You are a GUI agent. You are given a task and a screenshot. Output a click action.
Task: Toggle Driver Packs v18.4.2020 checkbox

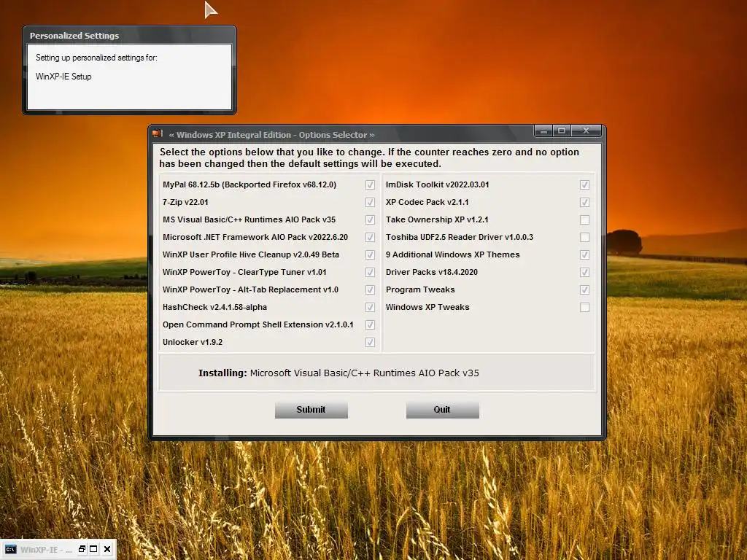pyautogui.click(x=584, y=273)
